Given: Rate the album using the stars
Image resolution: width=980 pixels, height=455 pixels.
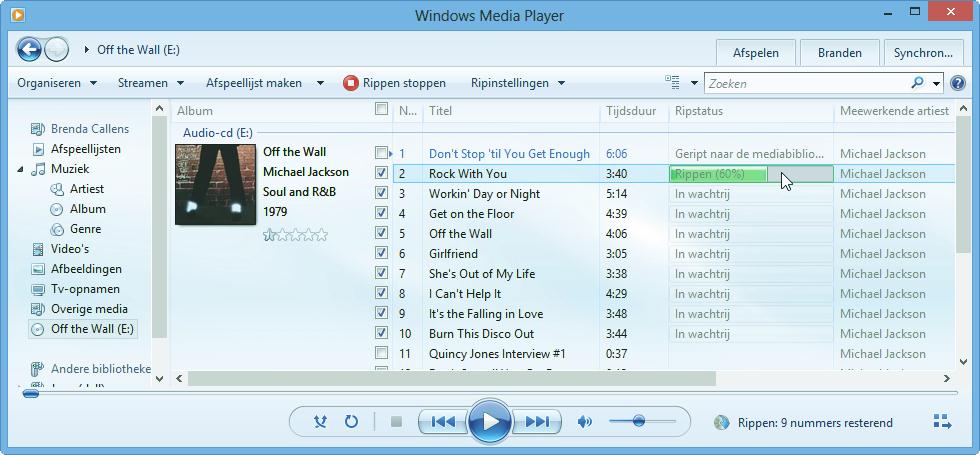Looking at the screenshot, I should 295,235.
